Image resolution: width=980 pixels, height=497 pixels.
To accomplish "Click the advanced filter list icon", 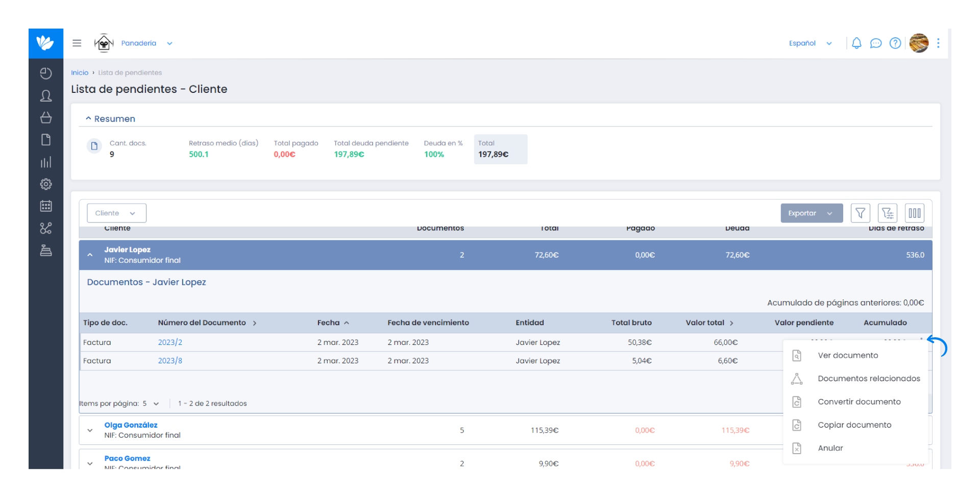I will [888, 213].
